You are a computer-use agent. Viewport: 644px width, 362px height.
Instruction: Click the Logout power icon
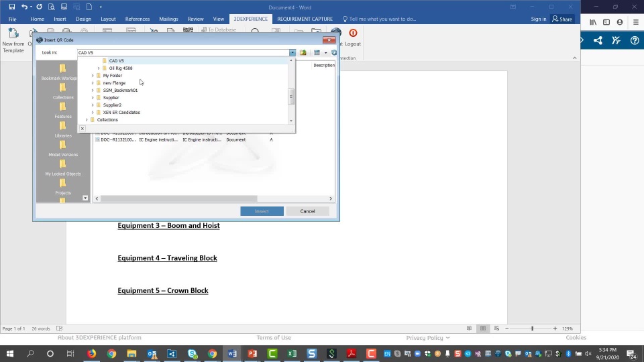coord(353,33)
